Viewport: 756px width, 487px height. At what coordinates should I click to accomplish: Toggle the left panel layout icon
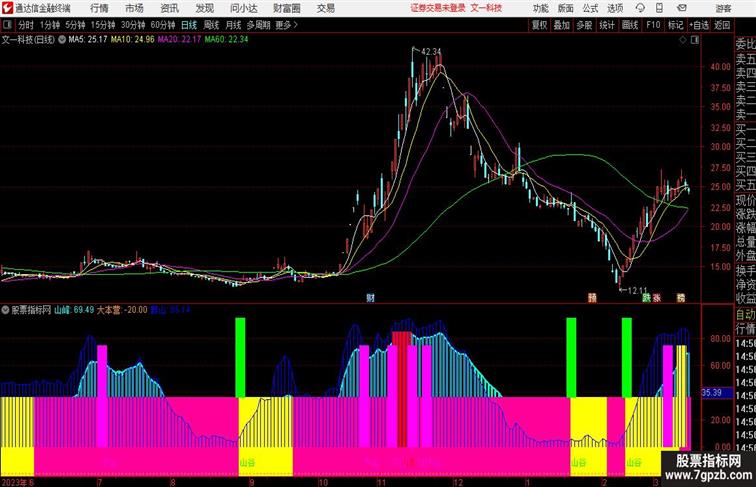(x=7, y=25)
